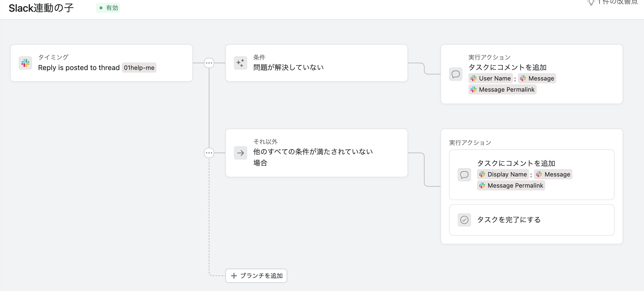Open the ellipsis menu beside the 条件 branch
The image size is (644, 291).
pyautogui.click(x=209, y=63)
